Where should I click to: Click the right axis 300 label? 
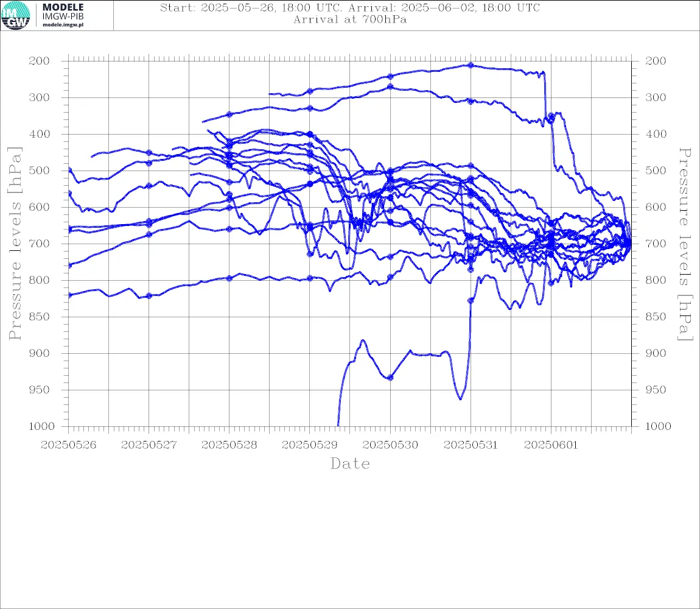pyautogui.click(x=656, y=97)
